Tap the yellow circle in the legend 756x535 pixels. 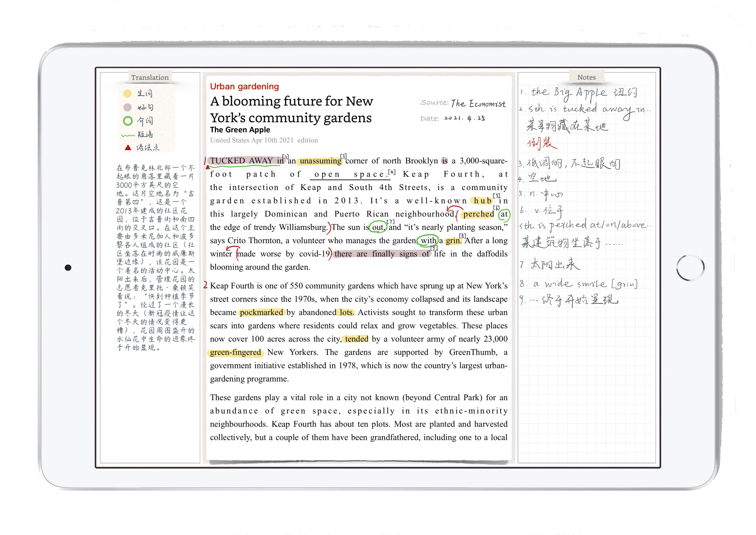click(128, 93)
